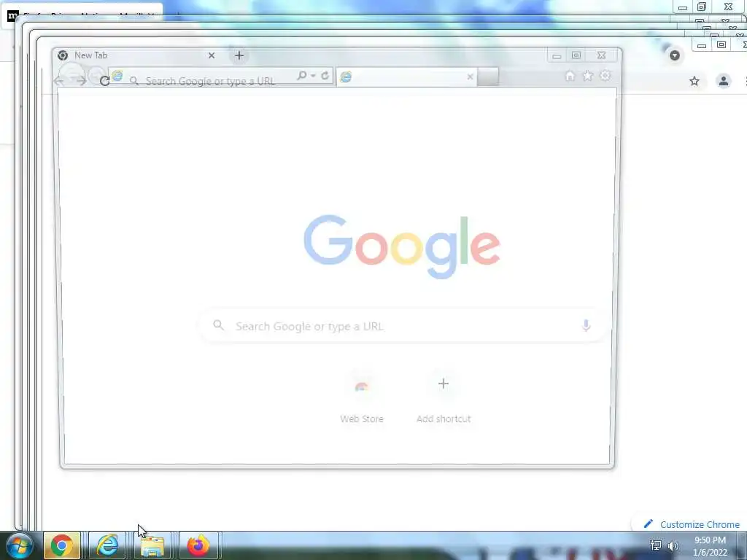Screen dimensions: 747x560
Task: Close the Internet Explorer blank tab
Action: tap(471, 77)
